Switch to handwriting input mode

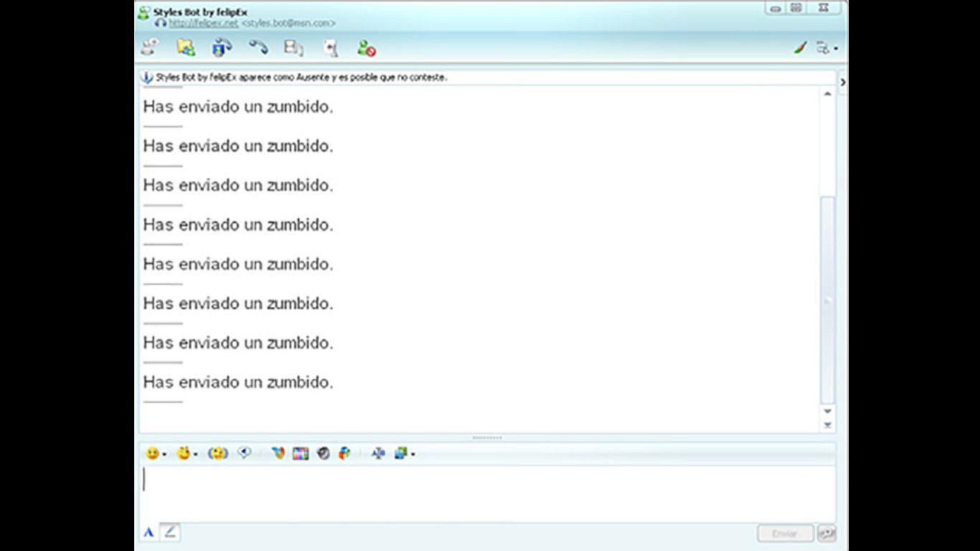coord(170,532)
